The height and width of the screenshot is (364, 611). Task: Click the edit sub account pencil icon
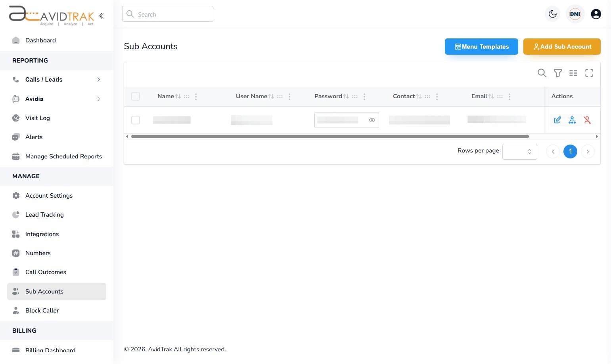point(557,120)
